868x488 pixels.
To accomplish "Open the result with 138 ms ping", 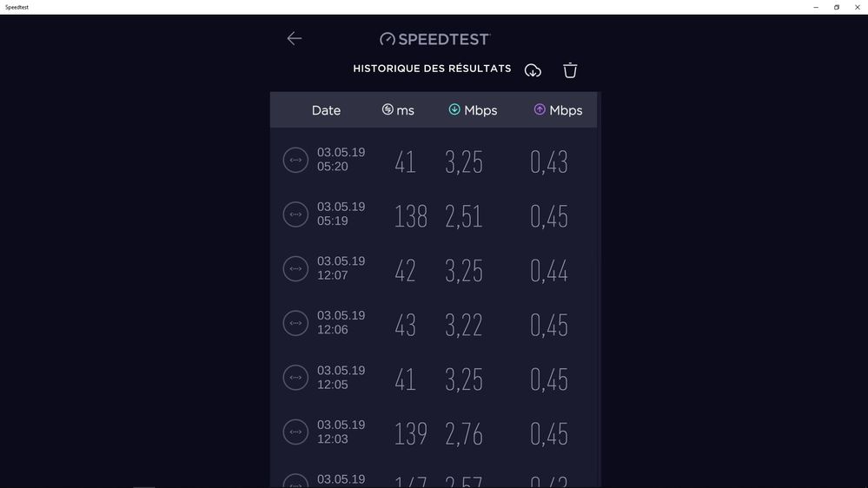I will (434, 214).
